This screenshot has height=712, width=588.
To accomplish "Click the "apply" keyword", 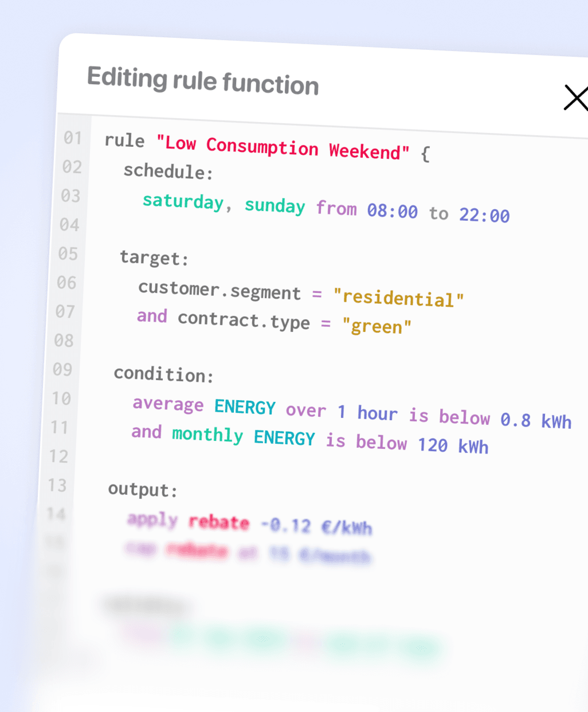I will coord(152,520).
